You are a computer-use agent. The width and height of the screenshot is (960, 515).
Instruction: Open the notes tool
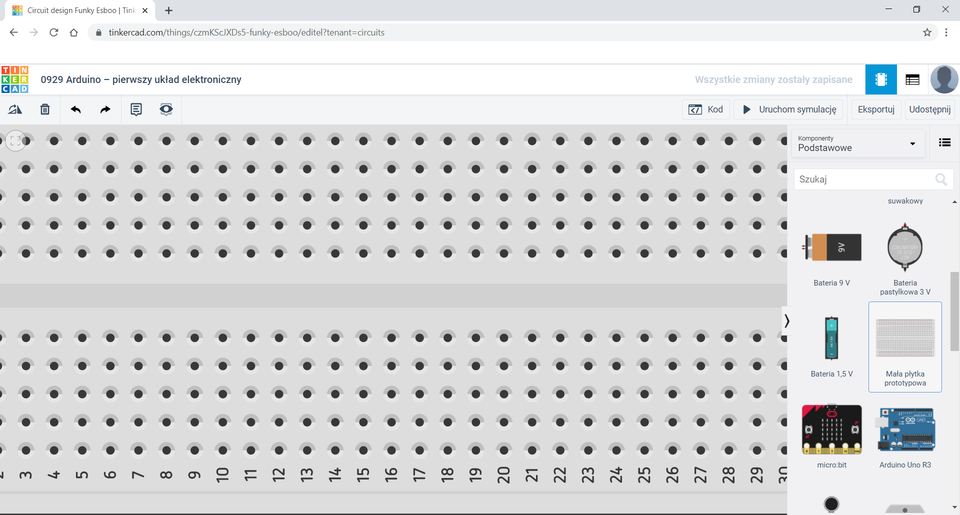136,109
